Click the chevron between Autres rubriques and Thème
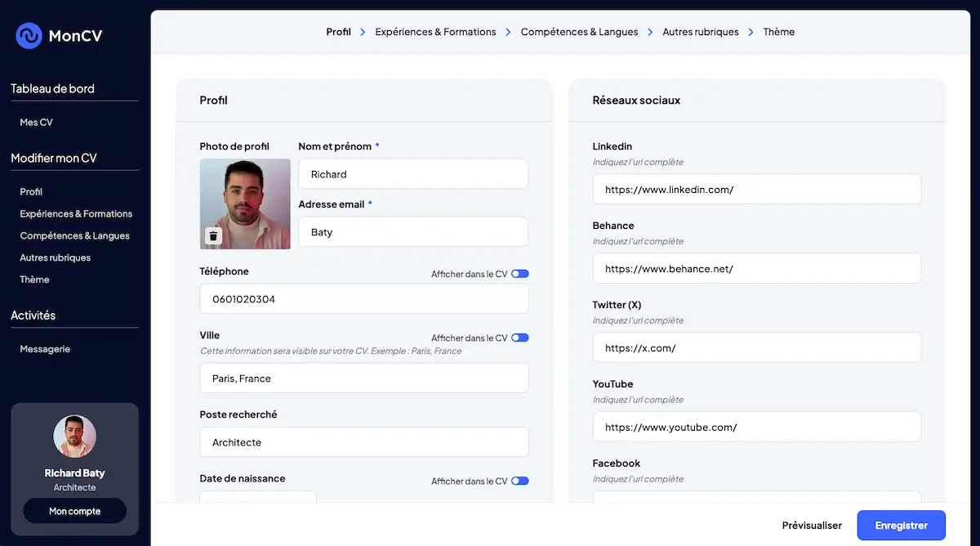980x546 pixels. point(751,32)
